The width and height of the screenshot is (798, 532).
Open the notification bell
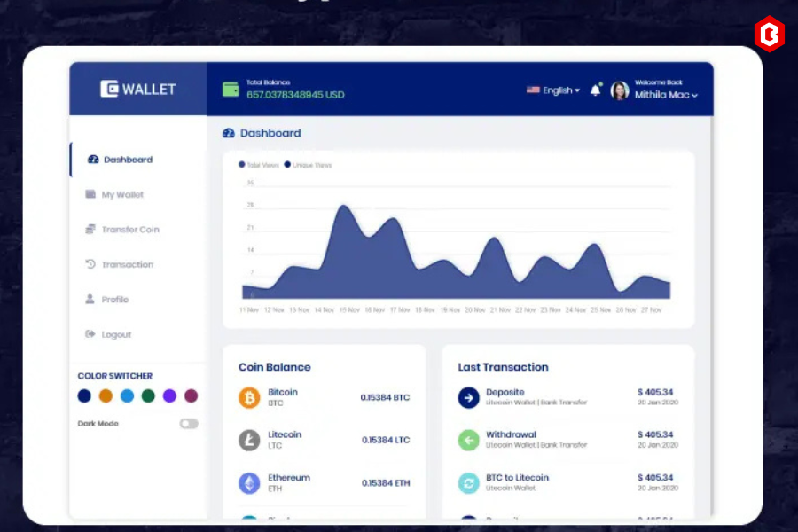click(596, 90)
